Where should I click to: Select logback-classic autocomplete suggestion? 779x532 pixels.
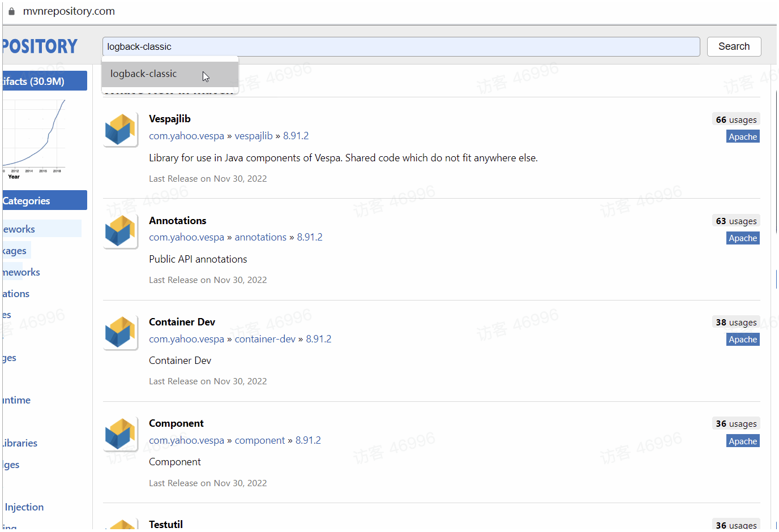144,74
